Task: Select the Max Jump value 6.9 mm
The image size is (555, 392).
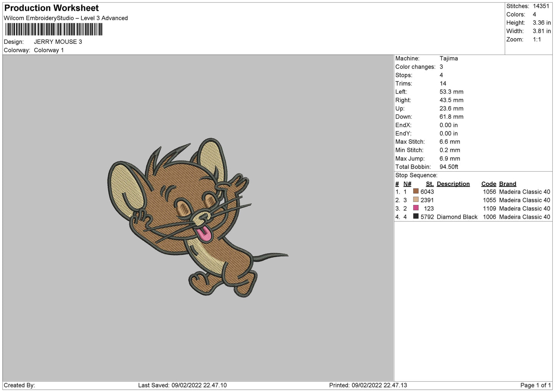Action: (x=450, y=159)
